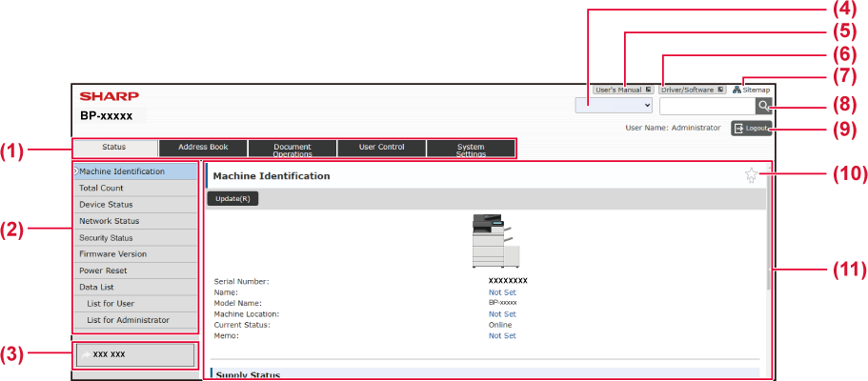Screen dimensions: 868x381
Task: Open the language dropdown next to search
Action: coord(614,105)
